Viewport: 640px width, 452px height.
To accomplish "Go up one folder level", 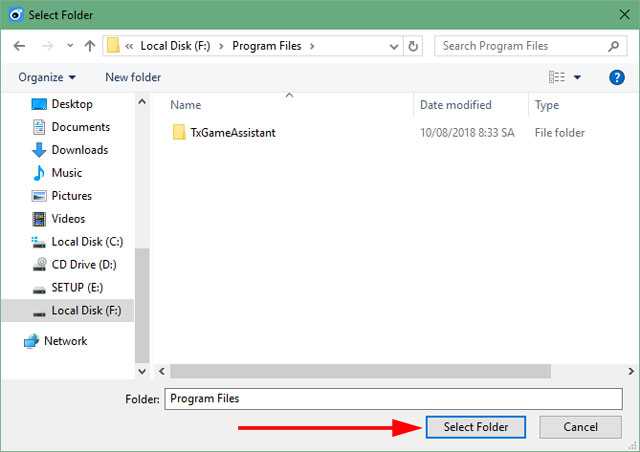I will (x=90, y=46).
